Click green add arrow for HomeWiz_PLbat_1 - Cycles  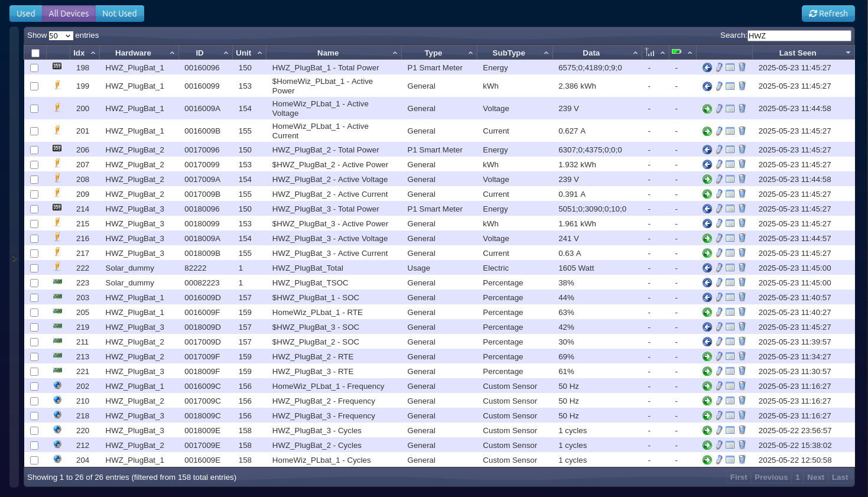tap(707, 460)
